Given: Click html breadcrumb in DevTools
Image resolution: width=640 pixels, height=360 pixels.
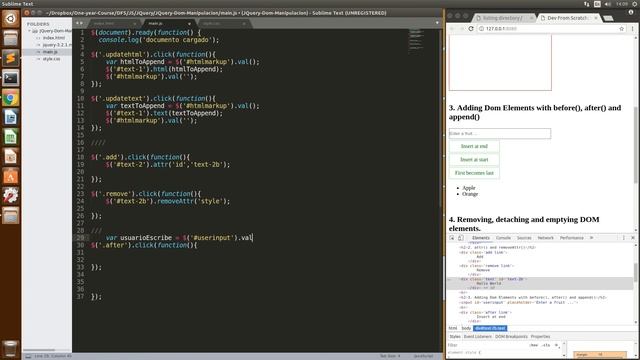Looking at the screenshot, I should tap(453, 328).
